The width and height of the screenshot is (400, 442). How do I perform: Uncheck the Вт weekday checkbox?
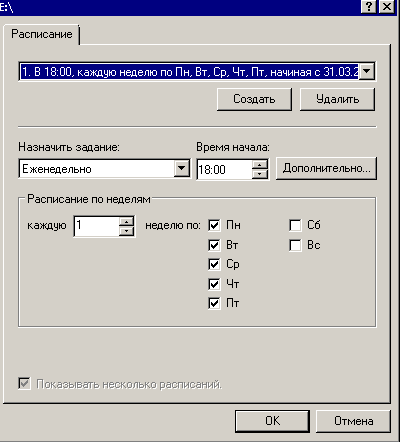214,245
